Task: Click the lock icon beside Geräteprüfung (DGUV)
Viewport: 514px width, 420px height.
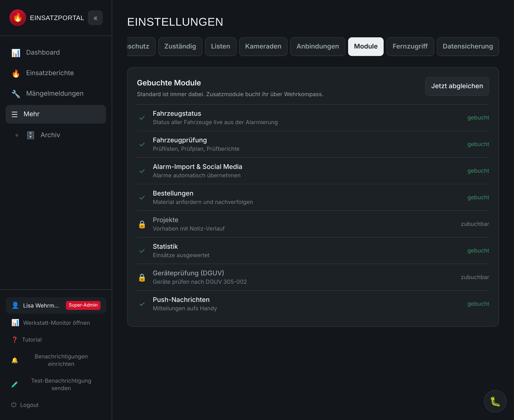Action: click(x=142, y=278)
